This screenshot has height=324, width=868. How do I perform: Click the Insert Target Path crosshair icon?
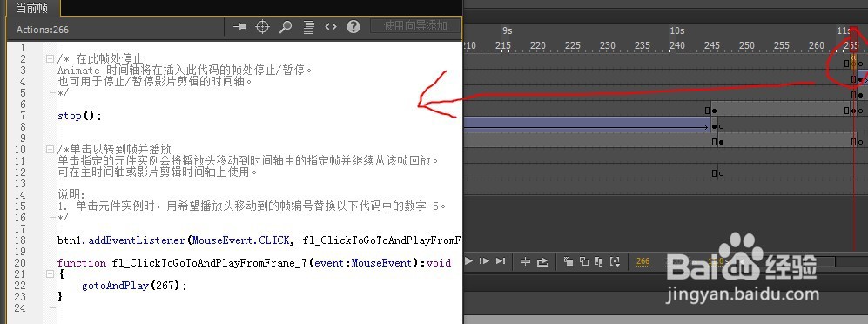[x=262, y=27]
